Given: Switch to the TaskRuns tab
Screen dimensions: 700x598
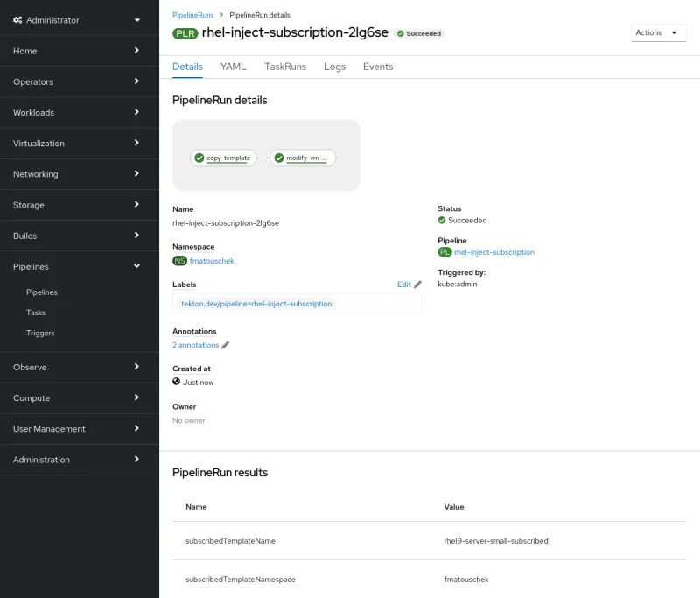Looking at the screenshot, I should (x=284, y=67).
